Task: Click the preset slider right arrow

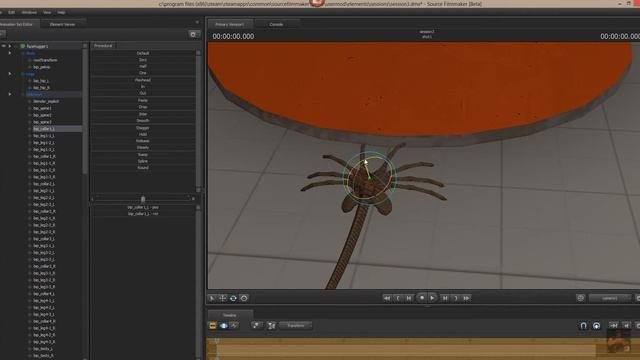Action: [x=193, y=199]
